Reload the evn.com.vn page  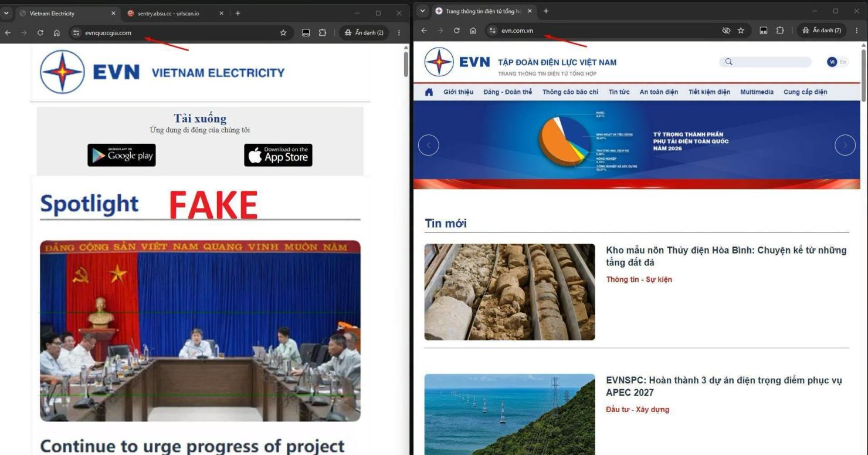point(457,31)
